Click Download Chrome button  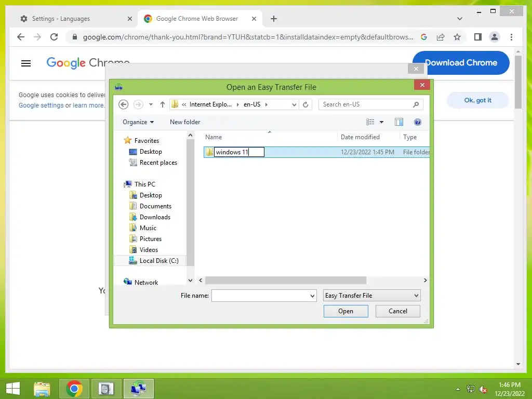tap(461, 62)
